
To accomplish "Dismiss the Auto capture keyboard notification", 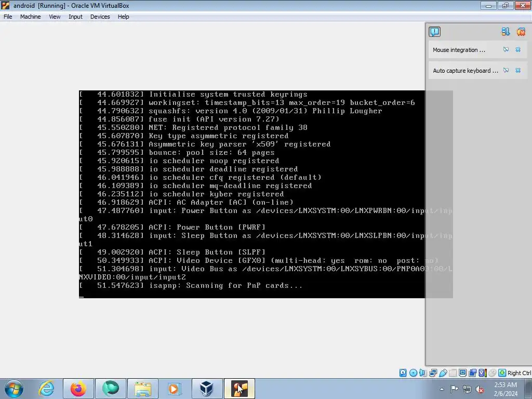I will 518,70.
